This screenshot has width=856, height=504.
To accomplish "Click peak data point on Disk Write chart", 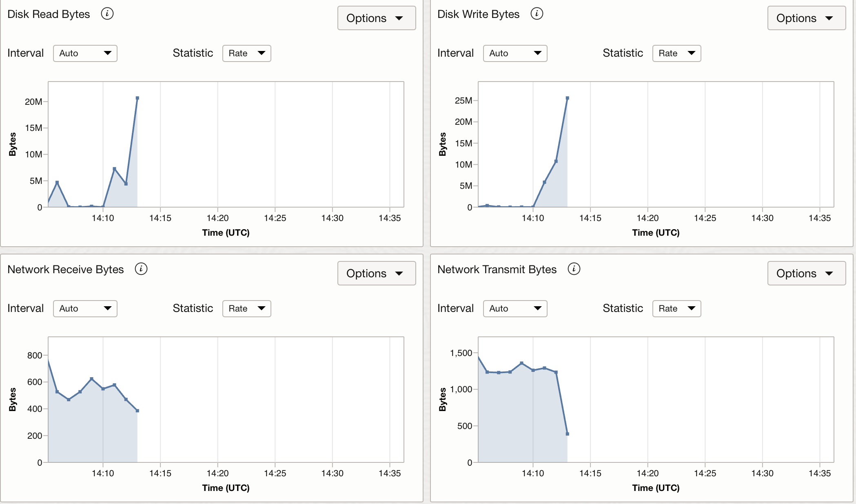I will click(567, 98).
